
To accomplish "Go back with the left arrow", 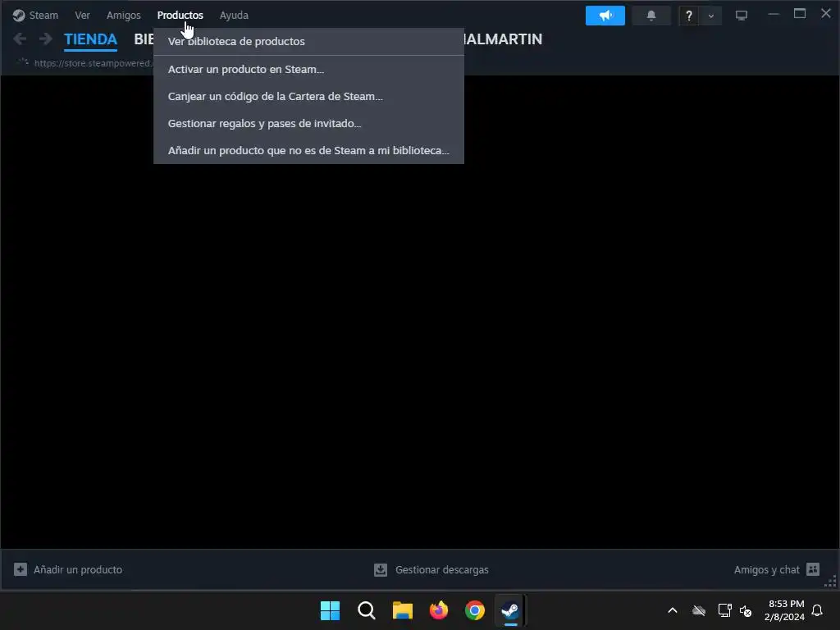I will (20, 39).
